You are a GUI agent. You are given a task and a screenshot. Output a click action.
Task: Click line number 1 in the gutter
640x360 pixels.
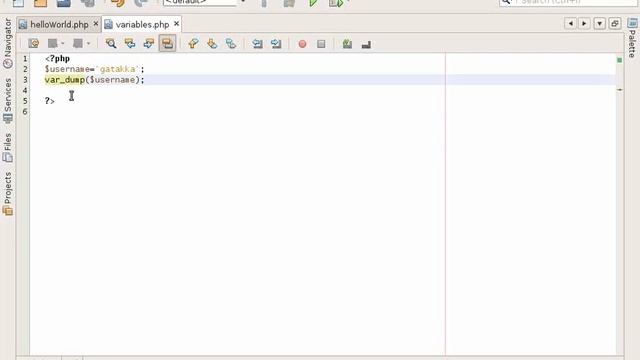(25, 58)
